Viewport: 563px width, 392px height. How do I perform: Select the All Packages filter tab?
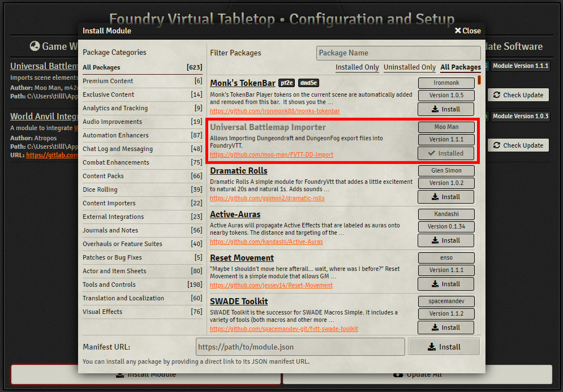tap(461, 67)
